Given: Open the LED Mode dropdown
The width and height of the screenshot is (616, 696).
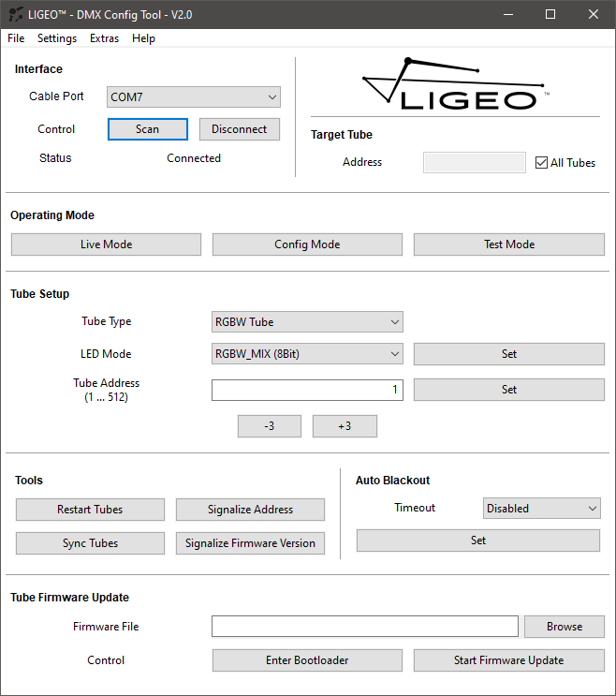Looking at the screenshot, I should 307,354.
